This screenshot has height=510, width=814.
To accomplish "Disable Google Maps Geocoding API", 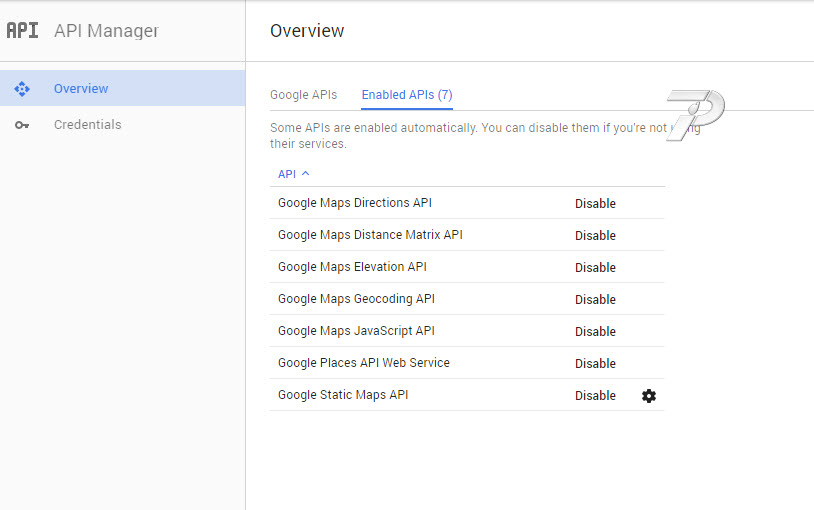I will pyautogui.click(x=595, y=300).
